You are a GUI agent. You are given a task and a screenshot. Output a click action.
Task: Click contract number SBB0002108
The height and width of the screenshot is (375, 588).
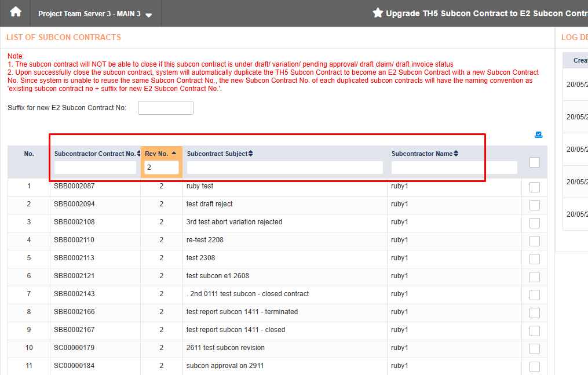[74, 222]
